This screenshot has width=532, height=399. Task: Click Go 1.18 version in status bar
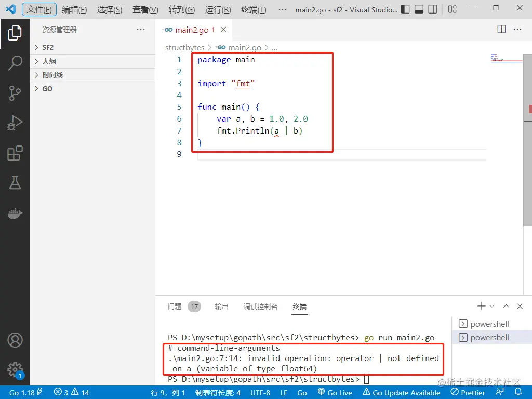pyautogui.click(x=25, y=393)
